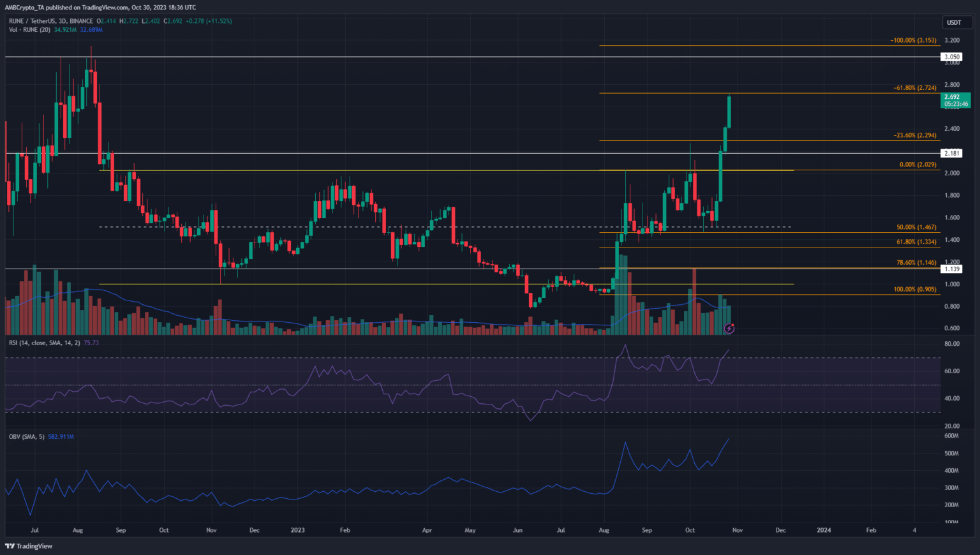Click the 2023 label on time axis

[297, 530]
